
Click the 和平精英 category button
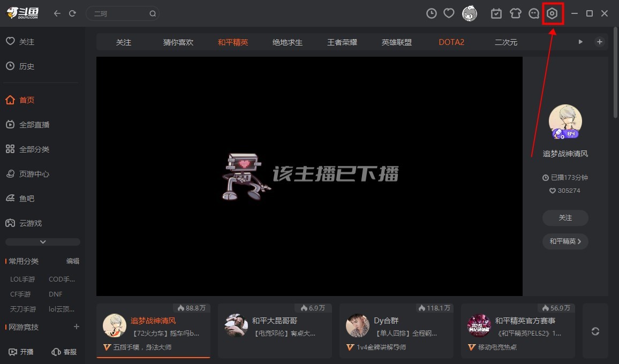tap(565, 241)
